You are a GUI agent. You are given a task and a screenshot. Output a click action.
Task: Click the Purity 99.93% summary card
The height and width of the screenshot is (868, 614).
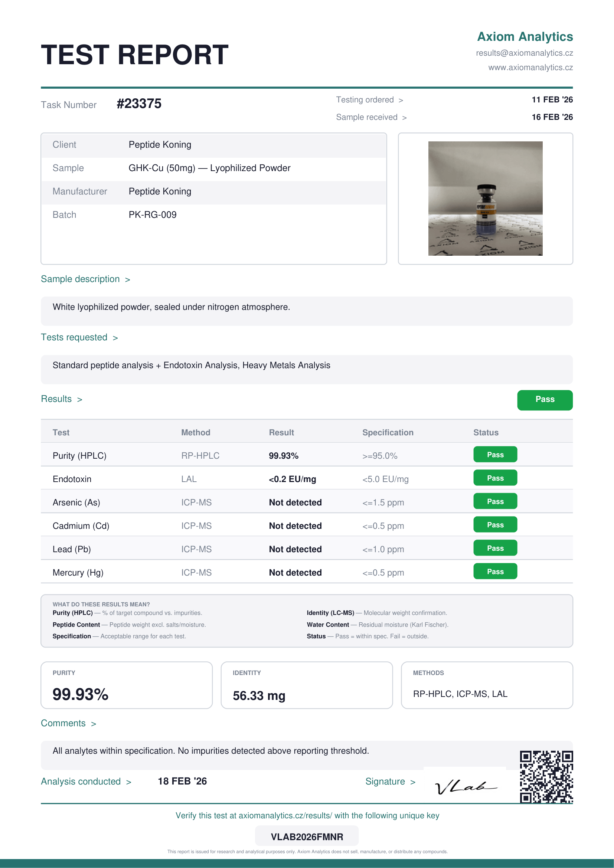coord(126,685)
